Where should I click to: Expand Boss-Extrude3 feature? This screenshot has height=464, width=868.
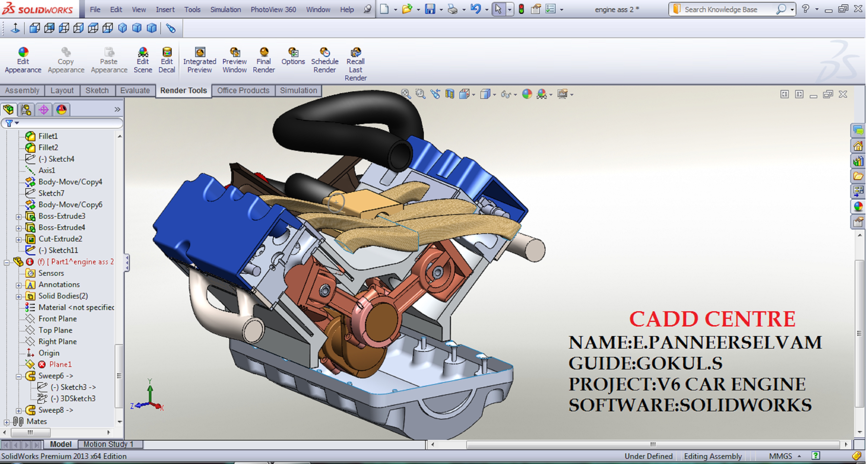click(x=19, y=216)
